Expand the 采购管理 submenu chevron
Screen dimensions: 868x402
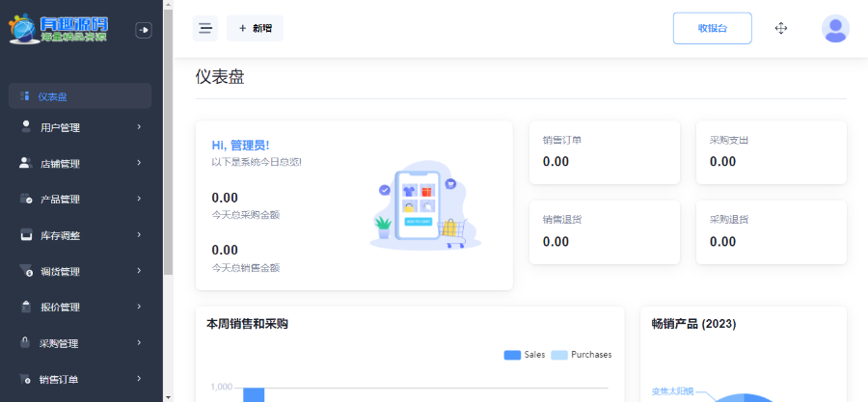[x=139, y=342]
